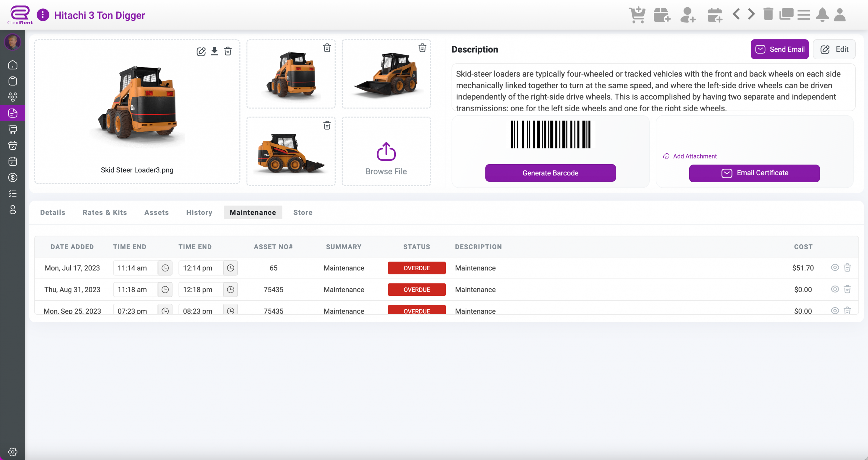Open the checklist icon in sidebar
Viewport: 868px width, 460px height.
[x=13, y=194]
